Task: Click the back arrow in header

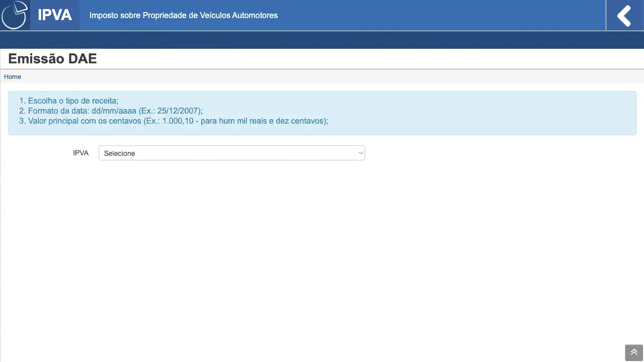Action: coord(624,16)
